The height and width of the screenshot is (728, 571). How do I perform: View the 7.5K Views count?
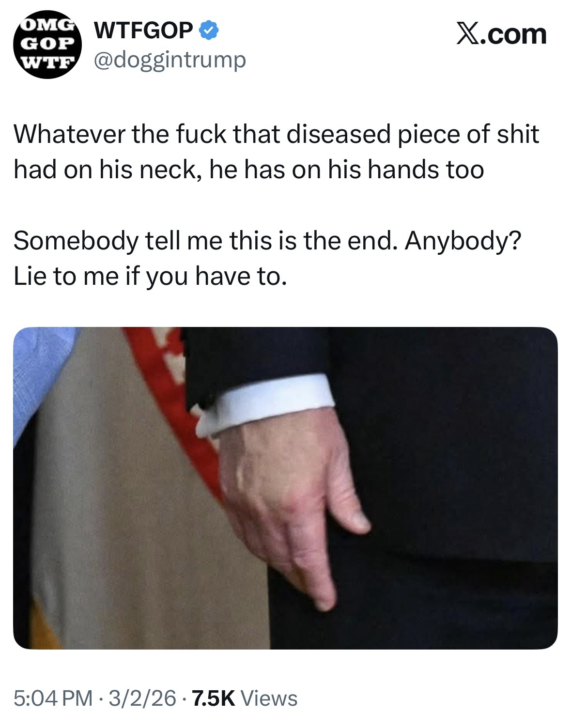(245, 698)
